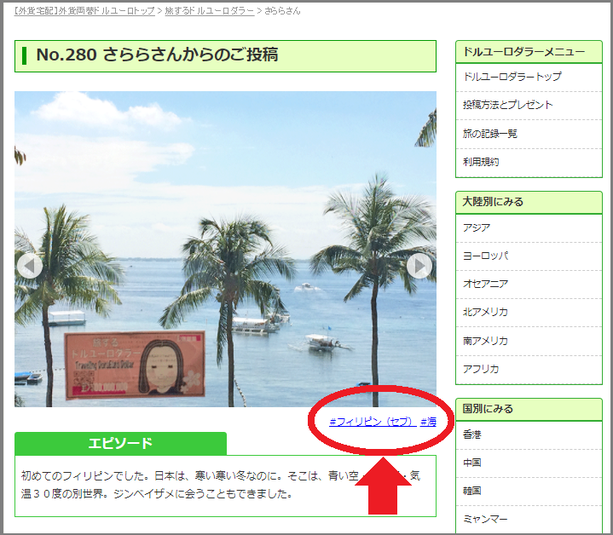Pick アフリカ from continent list
Screen dimensions: 613x535
tap(481, 369)
